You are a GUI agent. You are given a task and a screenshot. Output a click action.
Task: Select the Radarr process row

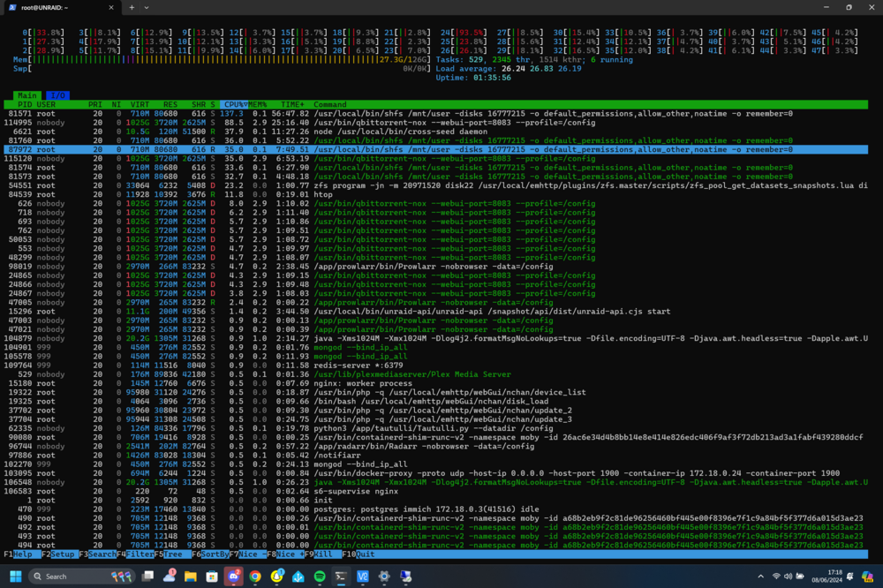tap(435, 446)
